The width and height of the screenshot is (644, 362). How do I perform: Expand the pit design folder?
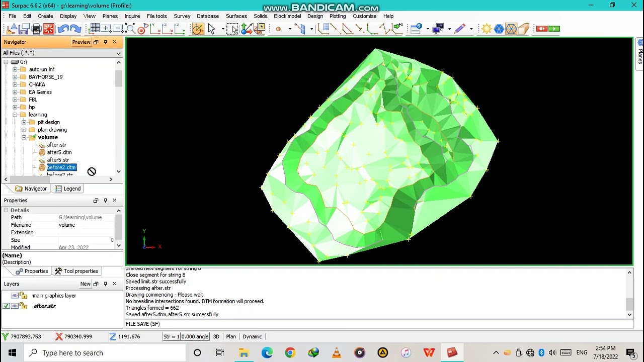(x=24, y=122)
